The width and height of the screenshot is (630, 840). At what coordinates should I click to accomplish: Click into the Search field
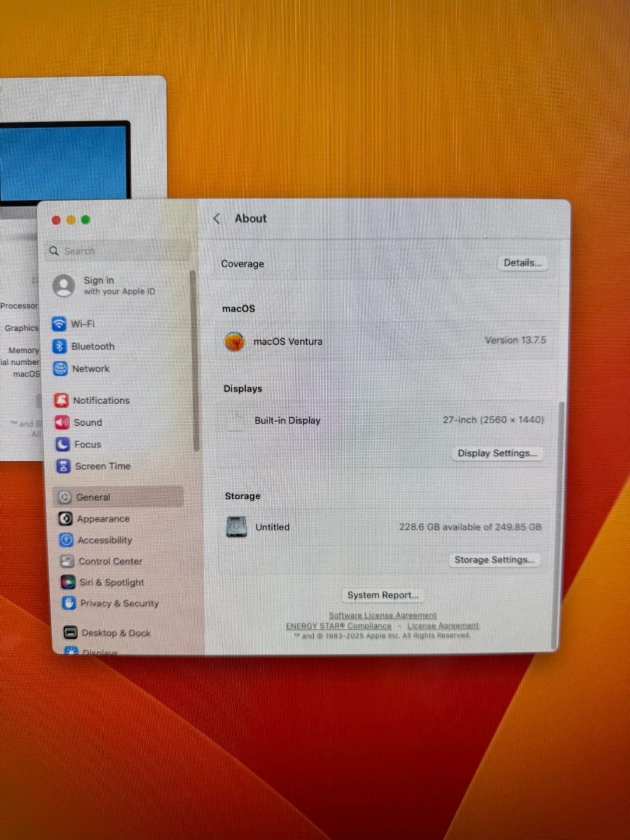point(118,251)
